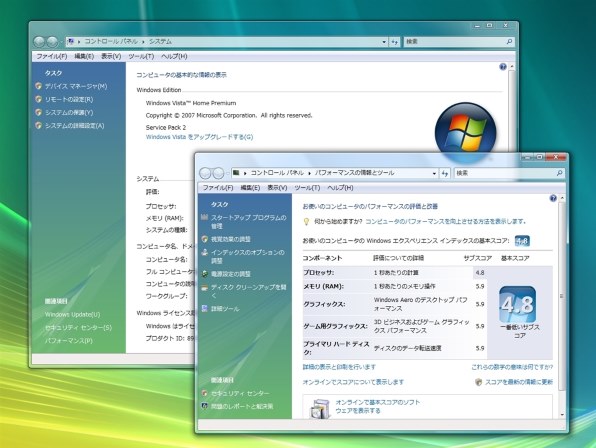Click help icon in System window
This screenshot has height=448, width=596.
pos(502,67)
